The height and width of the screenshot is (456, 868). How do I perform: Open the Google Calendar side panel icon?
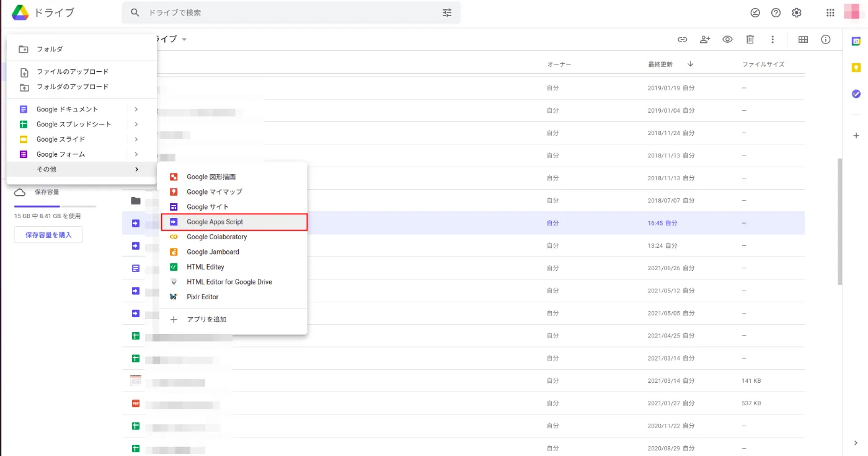[856, 41]
